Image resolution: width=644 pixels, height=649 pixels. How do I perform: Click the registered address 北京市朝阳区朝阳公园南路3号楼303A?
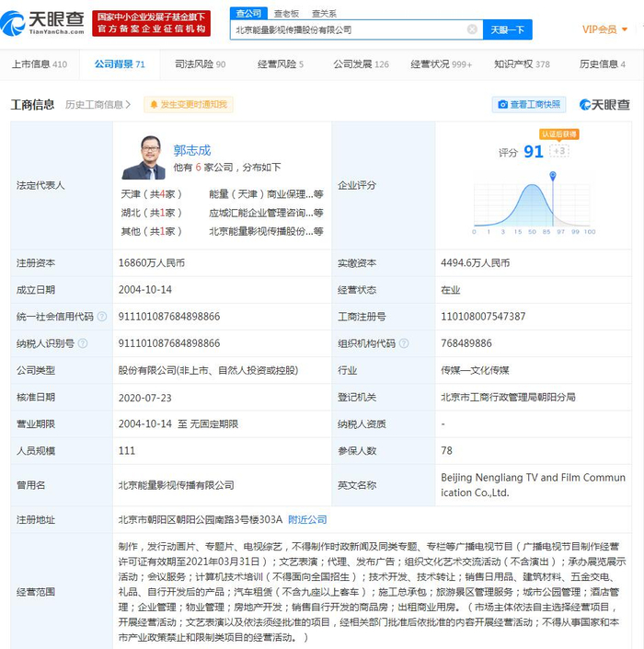201,519
